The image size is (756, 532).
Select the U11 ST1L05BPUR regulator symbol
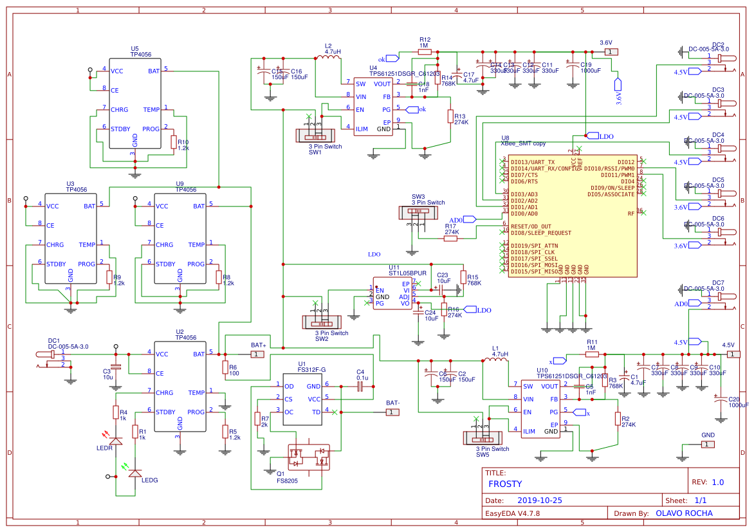pos(392,293)
